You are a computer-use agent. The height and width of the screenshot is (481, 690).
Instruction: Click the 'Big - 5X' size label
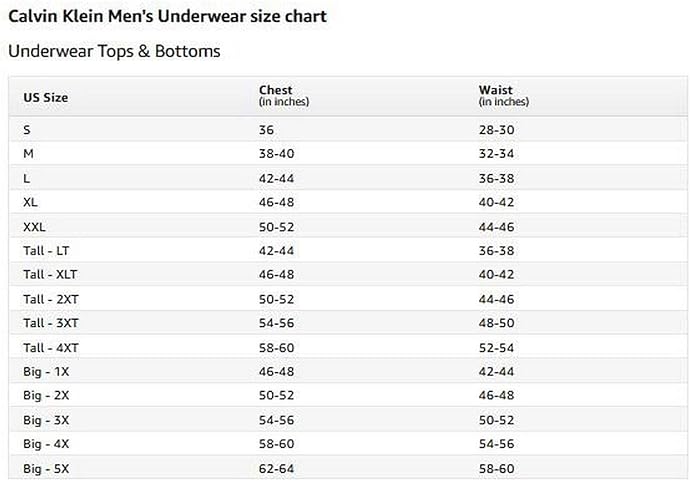tap(46, 468)
